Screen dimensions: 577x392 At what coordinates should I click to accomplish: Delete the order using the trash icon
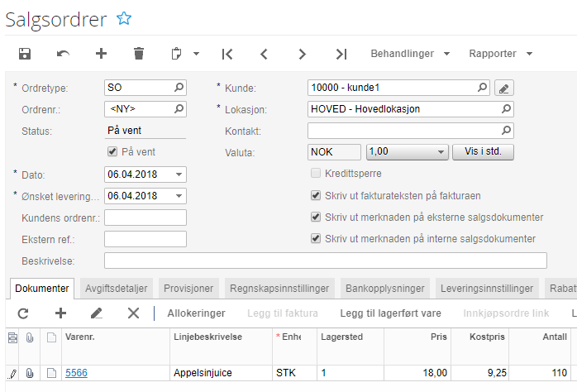139,54
